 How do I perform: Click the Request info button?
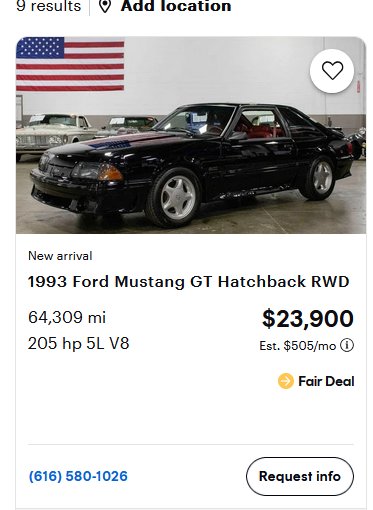point(300,476)
